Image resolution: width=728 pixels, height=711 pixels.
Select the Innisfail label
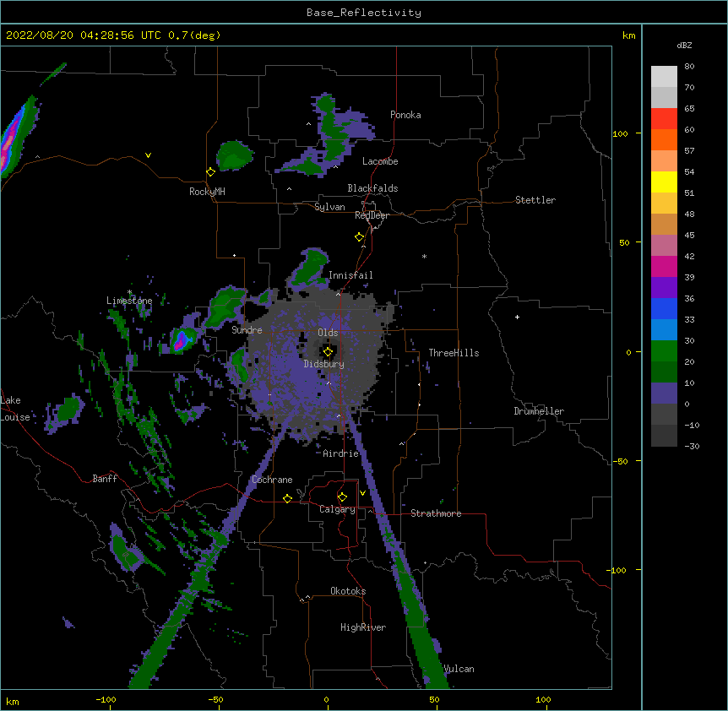pos(350,275)
